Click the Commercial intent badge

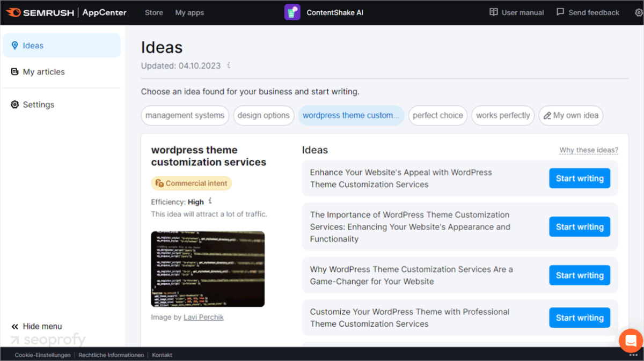[192, 183]
